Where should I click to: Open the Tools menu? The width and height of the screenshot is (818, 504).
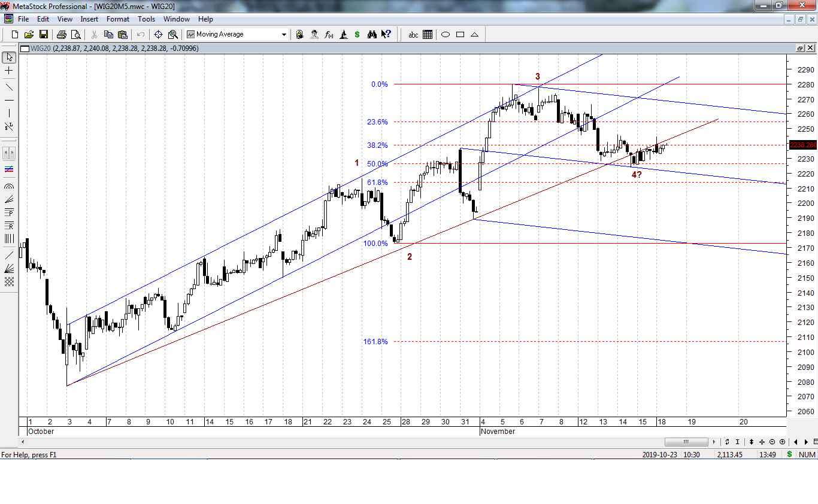coord(147,19)
